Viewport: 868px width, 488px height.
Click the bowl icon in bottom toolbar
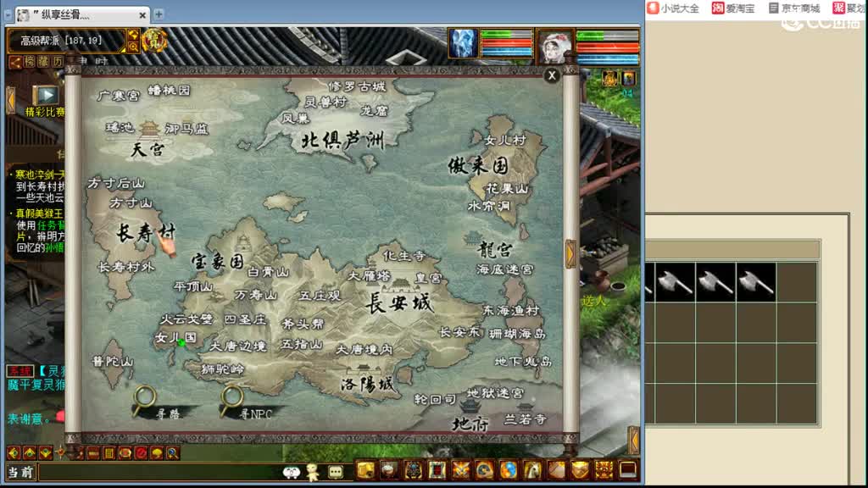point(389,469)
